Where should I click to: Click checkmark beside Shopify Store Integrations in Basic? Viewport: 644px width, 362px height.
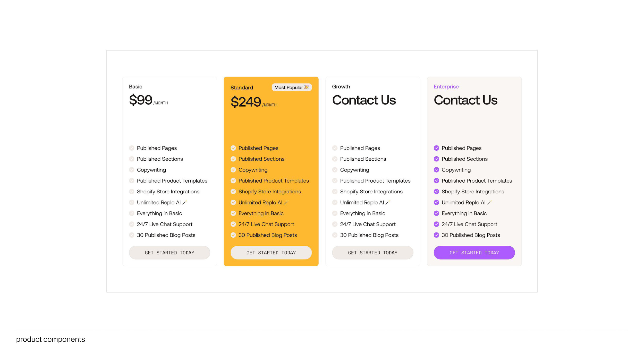coord(132,192)
